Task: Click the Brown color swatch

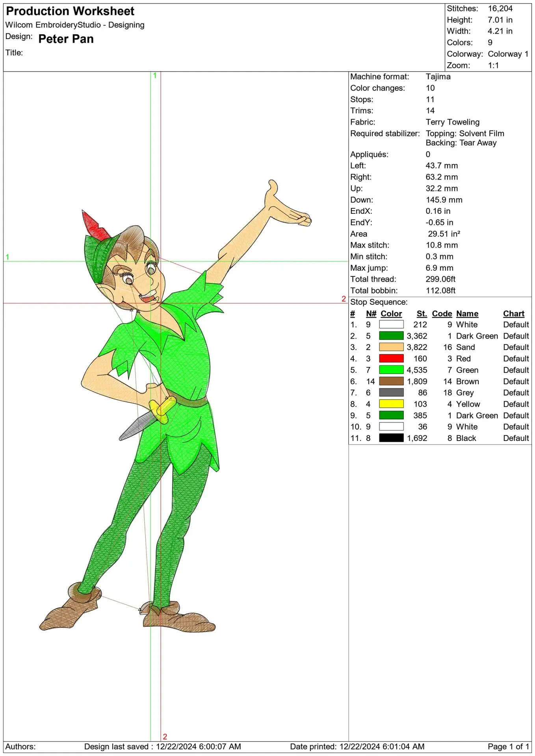Action: pos(391,382)
